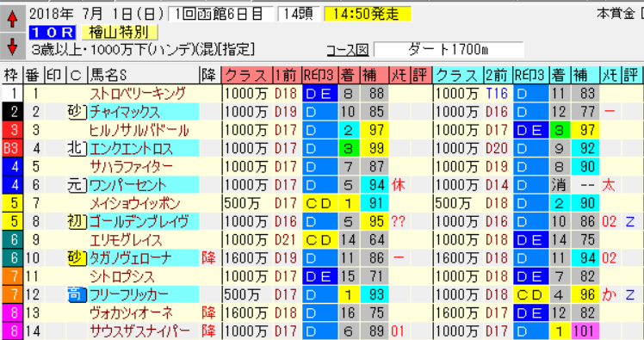Viewport: 644px width, 340px height.
Task: Select horse ヴォカツィオーネ
Action: pos(143,313)
